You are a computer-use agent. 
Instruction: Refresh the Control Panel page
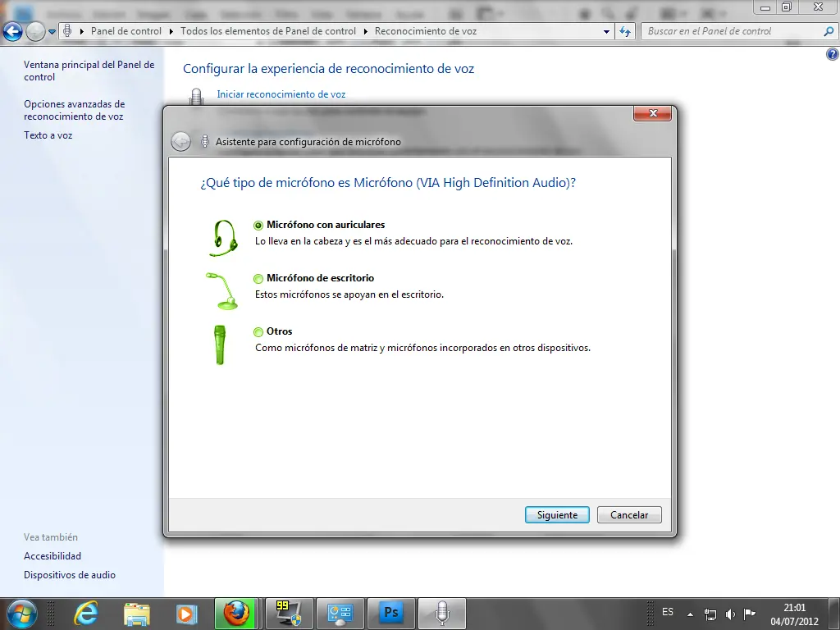point(625,32)
